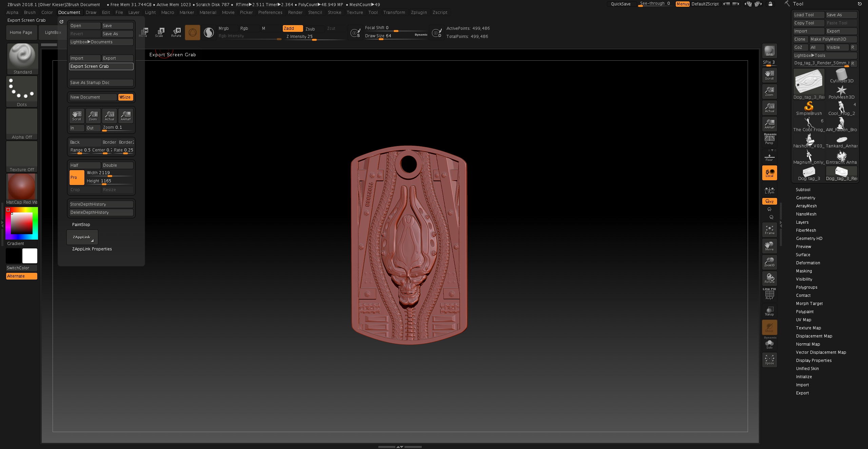Open the Brush menu
This screenshot has width=868, height=449.
tap(30, 12)
